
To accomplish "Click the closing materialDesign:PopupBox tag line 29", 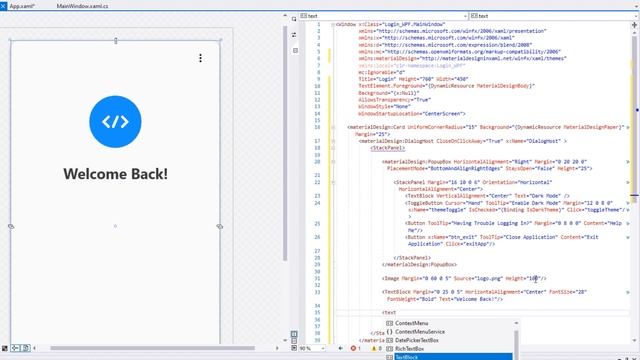I will click(419, 264).
